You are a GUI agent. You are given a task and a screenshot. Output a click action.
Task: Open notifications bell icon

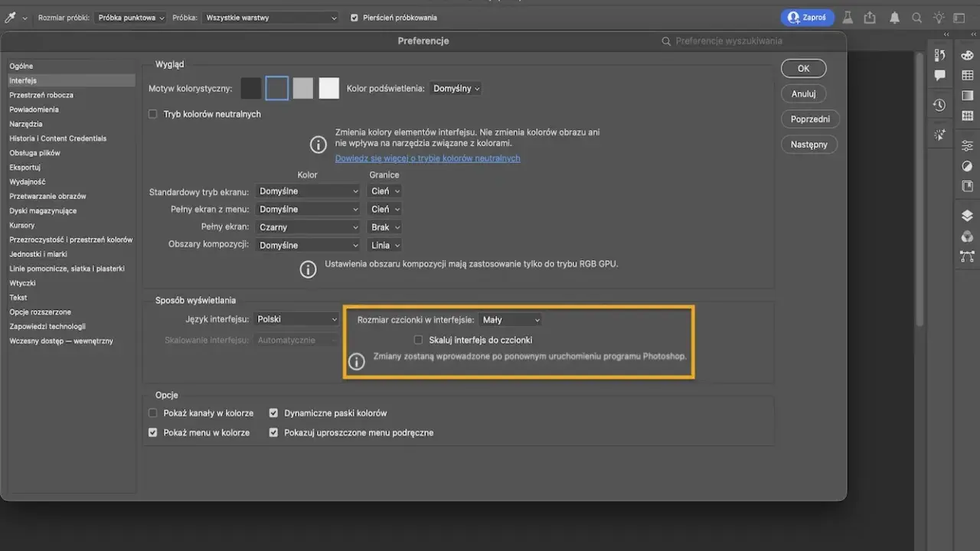click(894, 17)
